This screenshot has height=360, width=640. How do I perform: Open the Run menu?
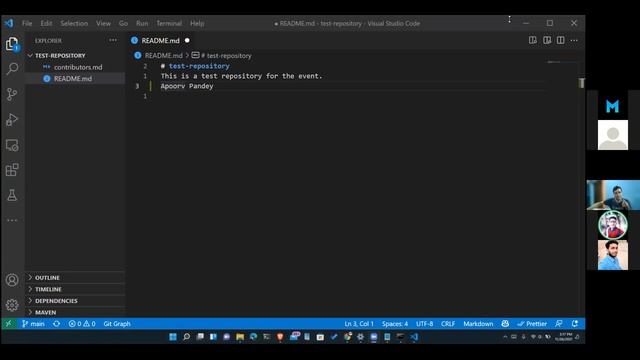[x=142, y=23]
